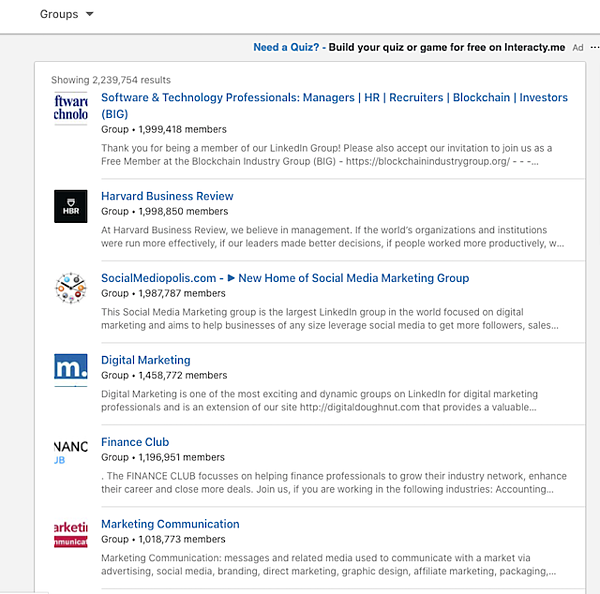Click the '1,018,773 members' text
The image size is (600, 594).
click(x=182, y=539)
